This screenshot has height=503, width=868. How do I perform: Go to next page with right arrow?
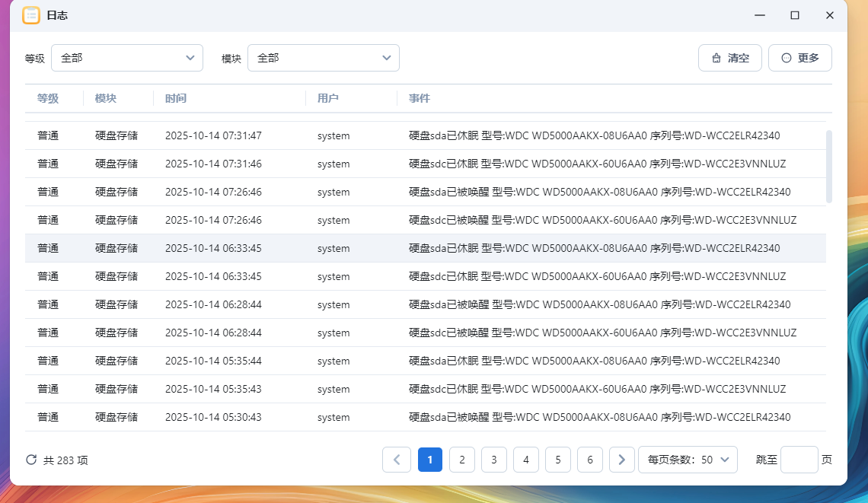point(622,460)
